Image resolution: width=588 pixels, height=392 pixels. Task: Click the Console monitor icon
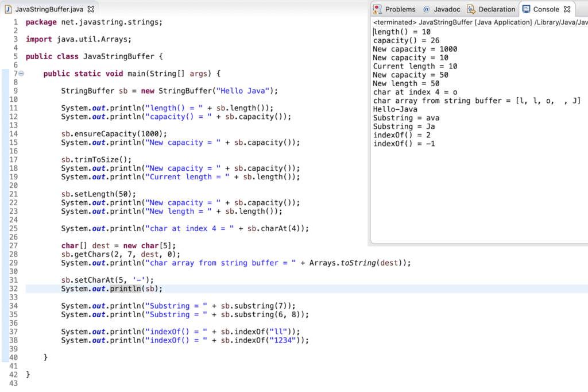coord(527,9)
